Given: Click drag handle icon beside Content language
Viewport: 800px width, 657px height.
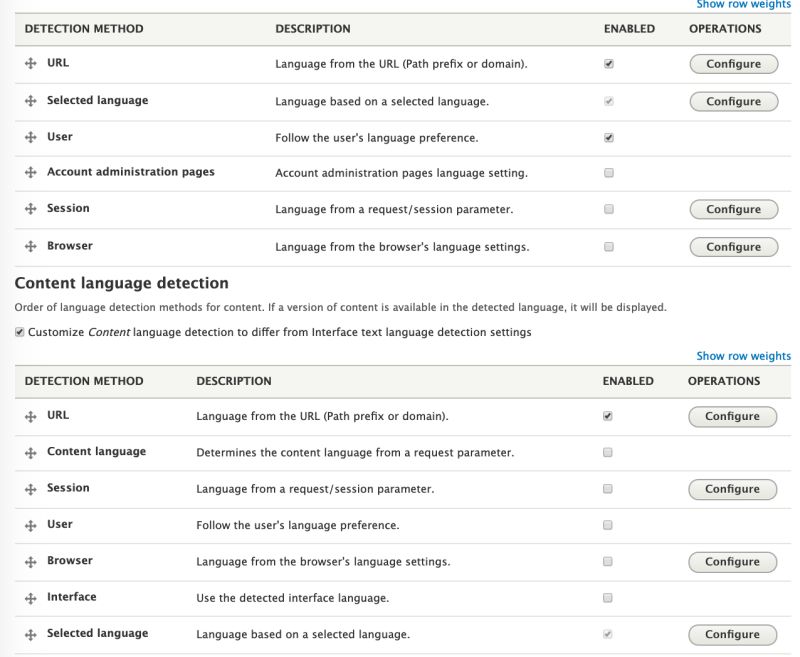Looking at the screenshot, I should pos(31,453).
